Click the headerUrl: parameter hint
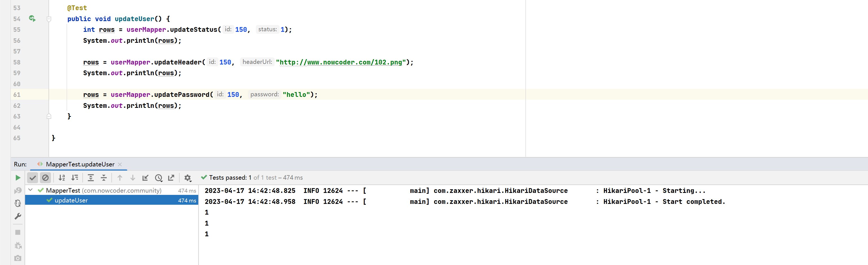 [x=257, y=62]
